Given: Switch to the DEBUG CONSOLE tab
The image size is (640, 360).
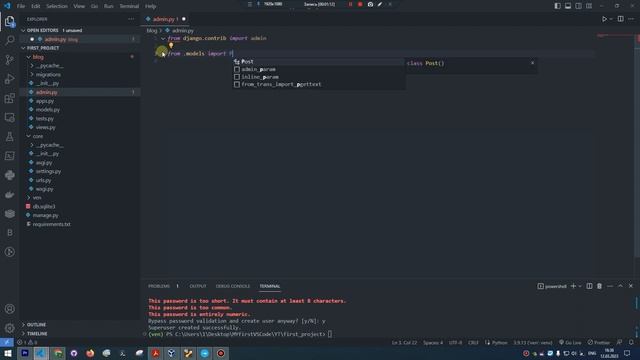Looking at the screenshot, I should tap(233, 286).
